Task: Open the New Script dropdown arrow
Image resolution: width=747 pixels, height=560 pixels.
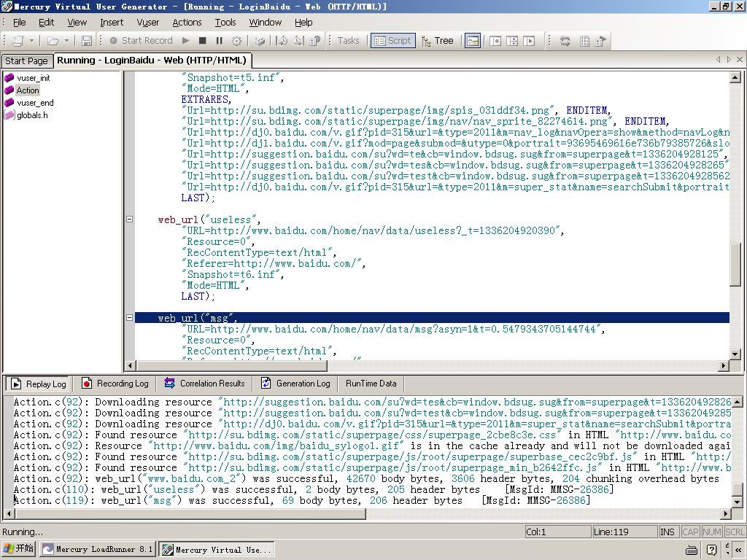Action: (x=31, y=41)
